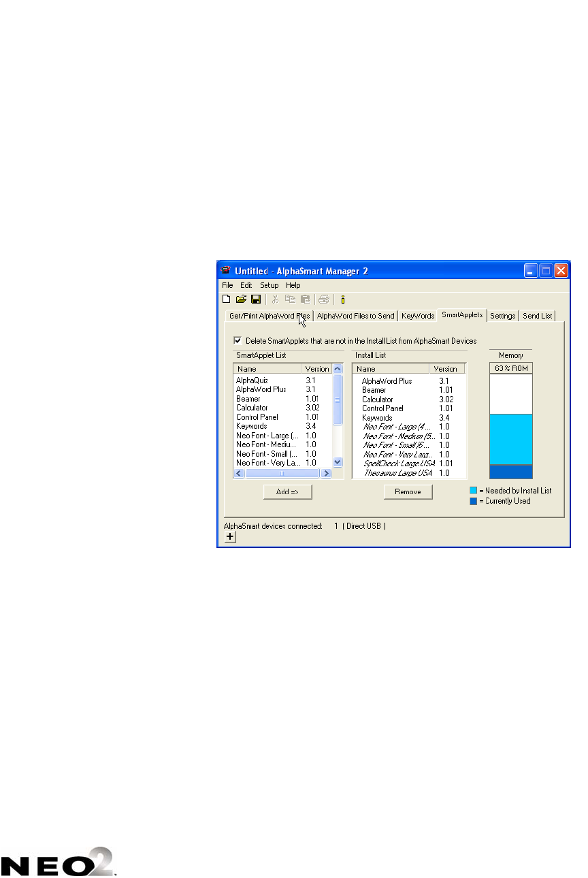588x878 pixels.
Task: Click the Cut scissors toolbar icon
Action: pyautogui.click(x=275, y=299)
